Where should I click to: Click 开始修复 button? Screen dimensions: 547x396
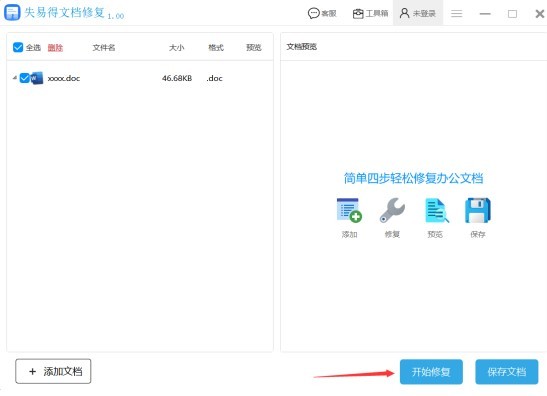coord(431,372)
